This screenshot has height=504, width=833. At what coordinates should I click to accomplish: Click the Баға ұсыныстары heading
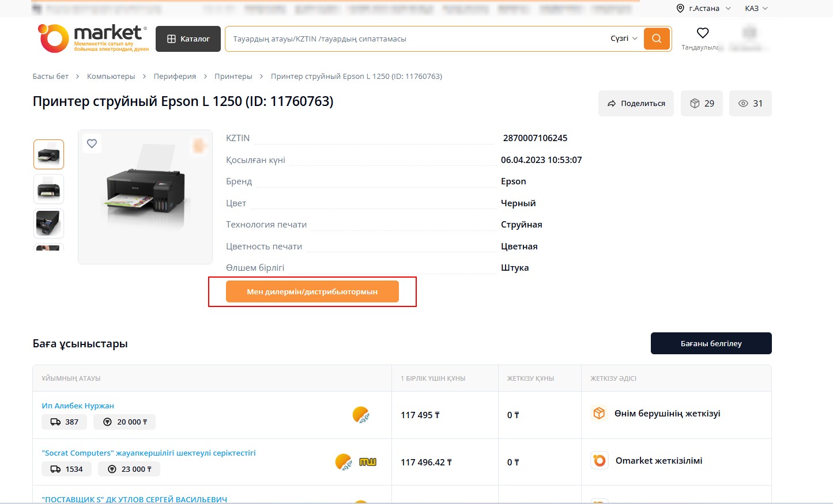tap(80, 344)
